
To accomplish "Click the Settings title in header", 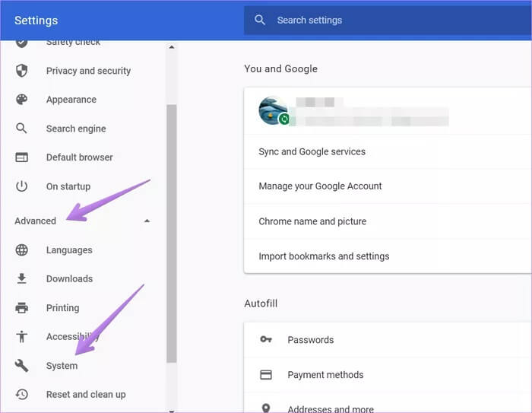I will [36, 21].
